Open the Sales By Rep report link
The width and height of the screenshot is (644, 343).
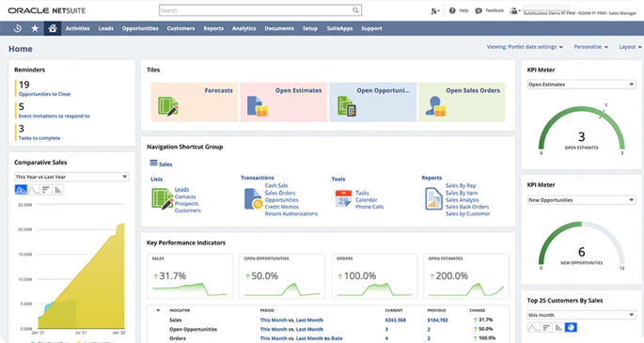461,186
